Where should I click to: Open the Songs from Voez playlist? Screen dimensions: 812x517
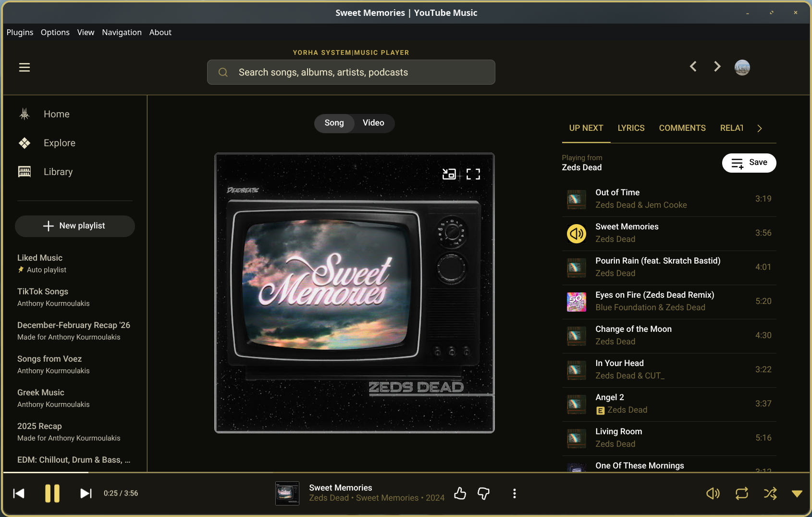pyautogui.click(x=75, y=365)
